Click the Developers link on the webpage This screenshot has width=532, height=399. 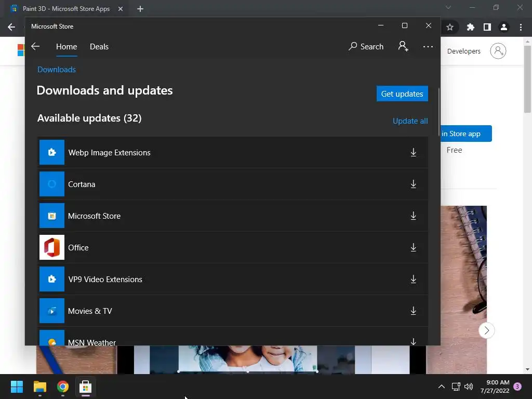click(x=463, y=51)
